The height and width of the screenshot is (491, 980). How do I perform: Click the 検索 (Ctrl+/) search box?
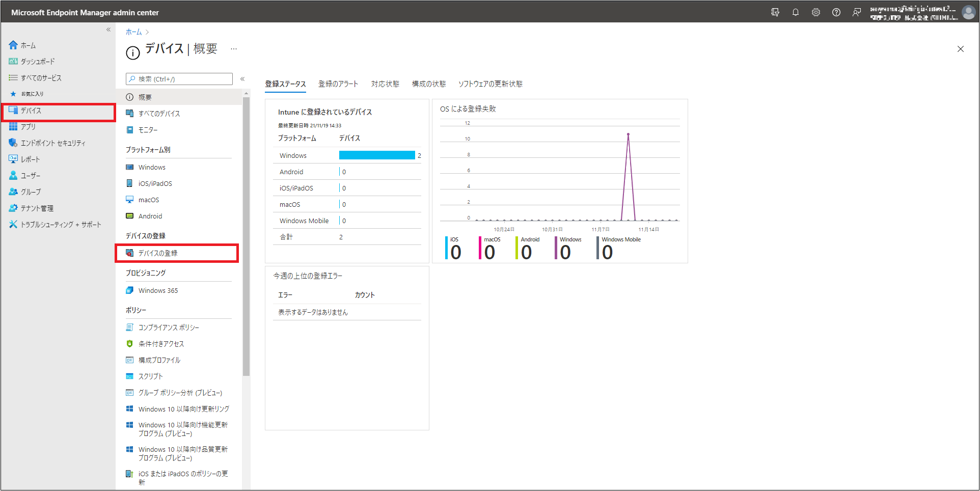(179, 79)
